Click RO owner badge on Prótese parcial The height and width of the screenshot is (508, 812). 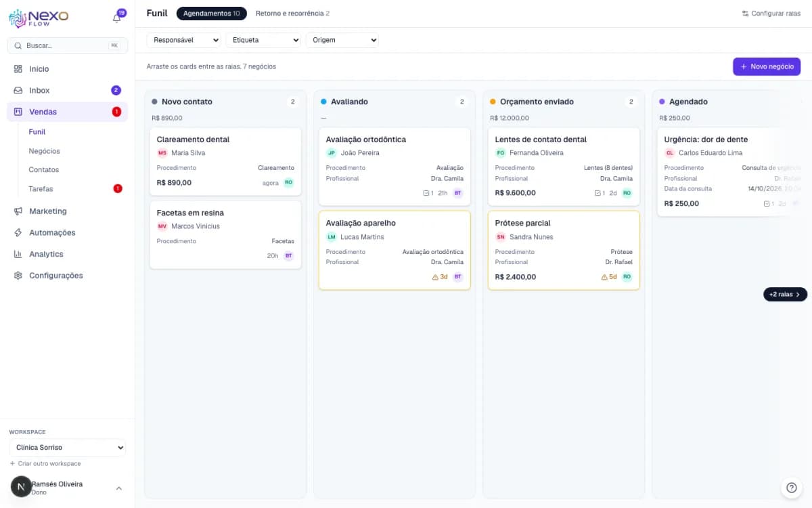[627, 277]
